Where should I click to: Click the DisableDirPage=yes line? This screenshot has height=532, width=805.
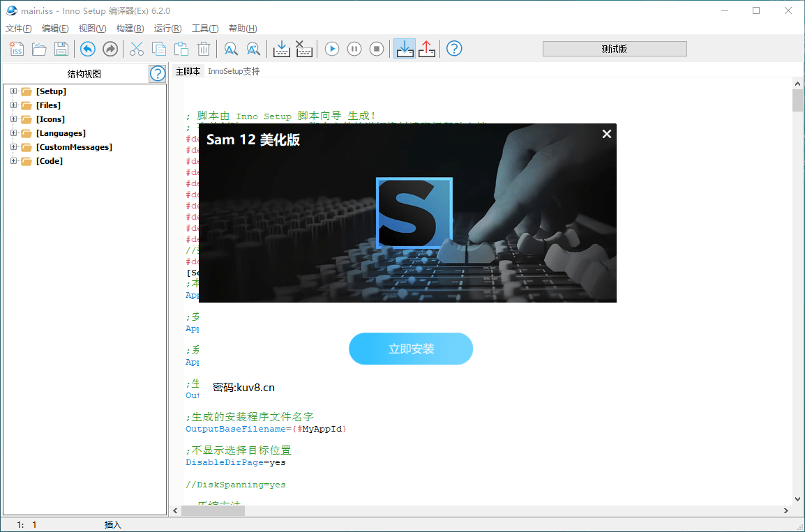[x=236, y=462]
